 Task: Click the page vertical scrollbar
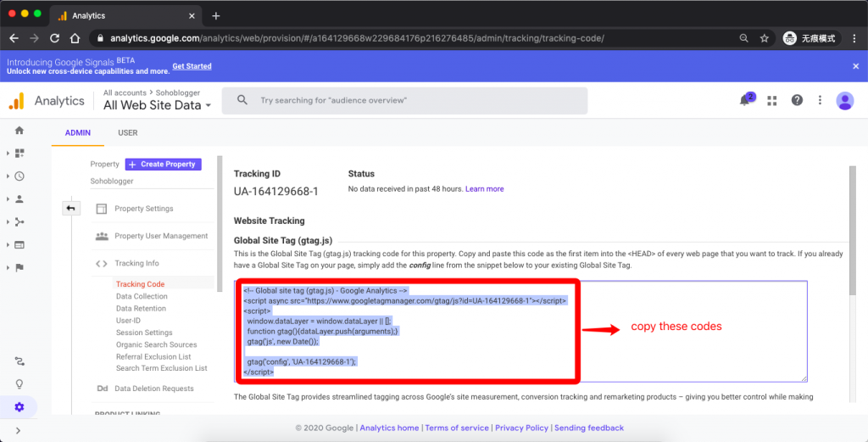pyautogui.click(x=853, y=230)
